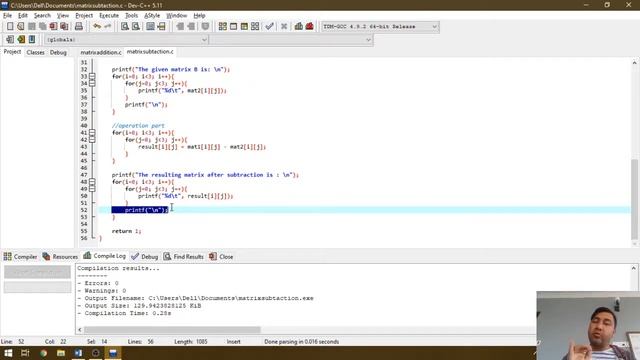
Task: Click Close to hide the bottom panel
Action: coord(221,256)
